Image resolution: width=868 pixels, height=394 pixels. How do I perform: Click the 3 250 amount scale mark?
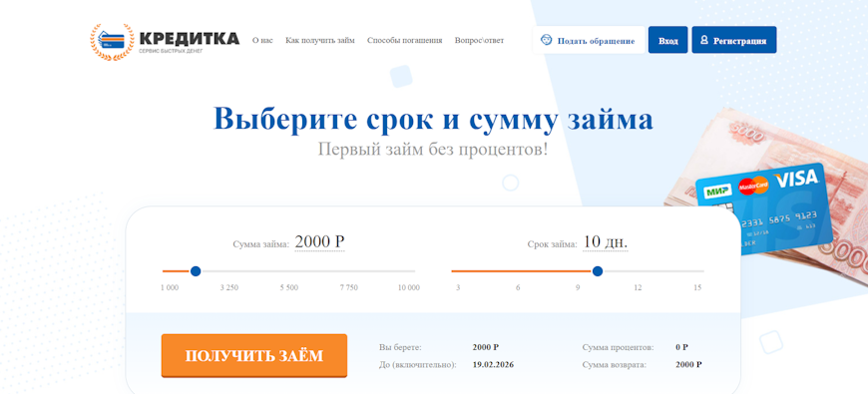229,287
